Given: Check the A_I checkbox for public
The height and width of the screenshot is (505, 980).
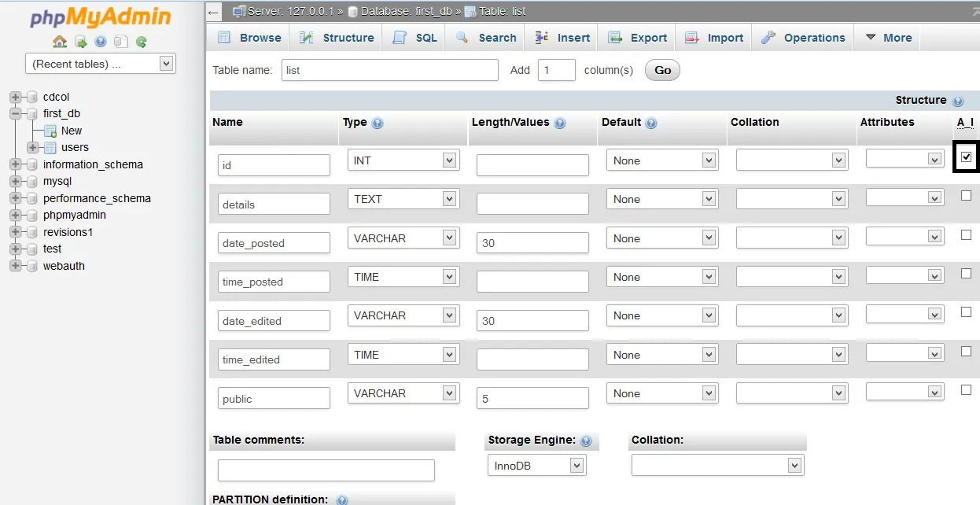Looking at the screenshot, I should click(x=966, y=389).
